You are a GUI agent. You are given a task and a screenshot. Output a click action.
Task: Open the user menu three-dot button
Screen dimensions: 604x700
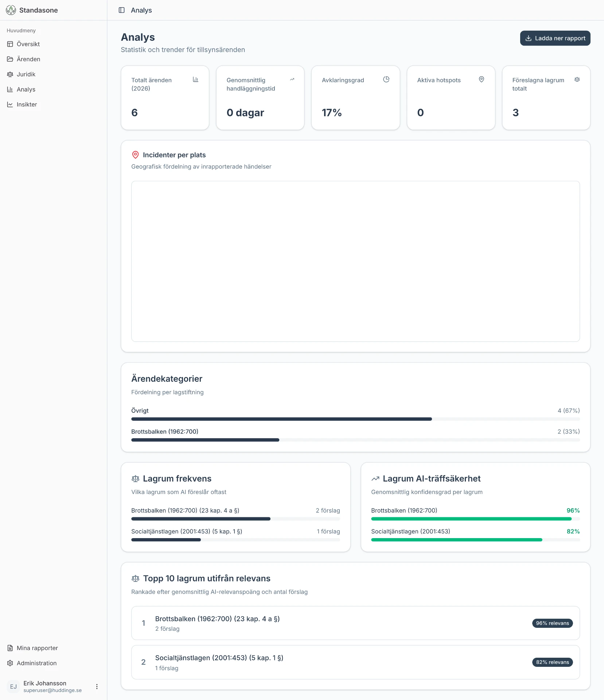[97, 687]
